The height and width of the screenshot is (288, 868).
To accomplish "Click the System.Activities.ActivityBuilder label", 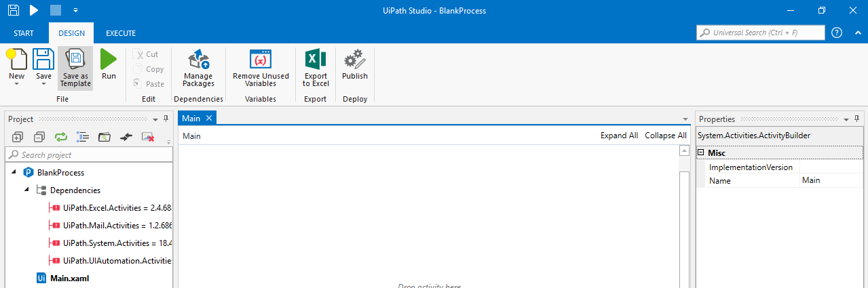I will (x=753, y=136).
